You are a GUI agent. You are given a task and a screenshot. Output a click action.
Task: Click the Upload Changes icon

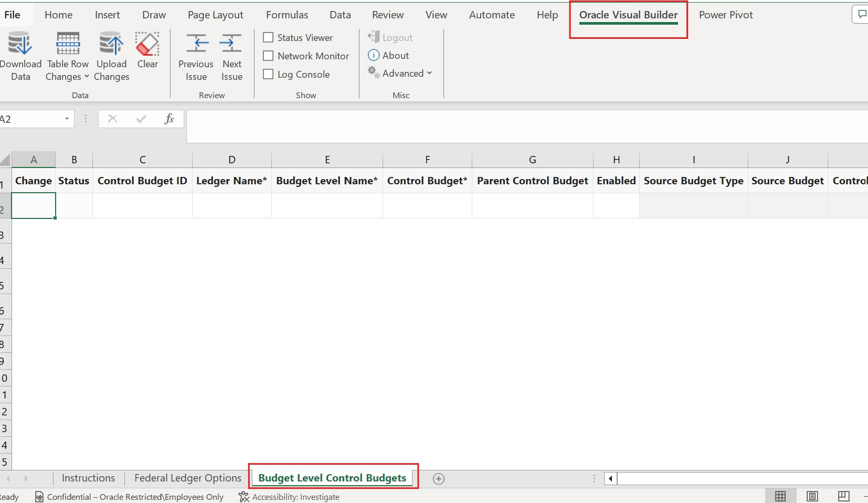point(111,44)
